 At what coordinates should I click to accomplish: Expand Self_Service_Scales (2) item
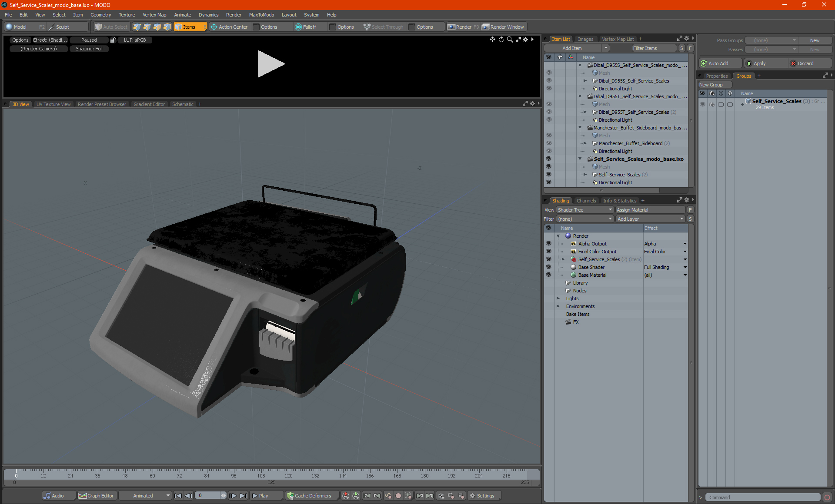click(585, 175)
